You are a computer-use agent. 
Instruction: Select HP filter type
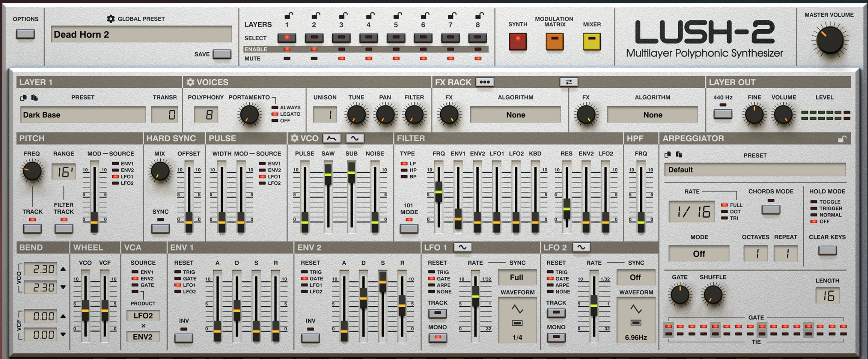(404, 170)
